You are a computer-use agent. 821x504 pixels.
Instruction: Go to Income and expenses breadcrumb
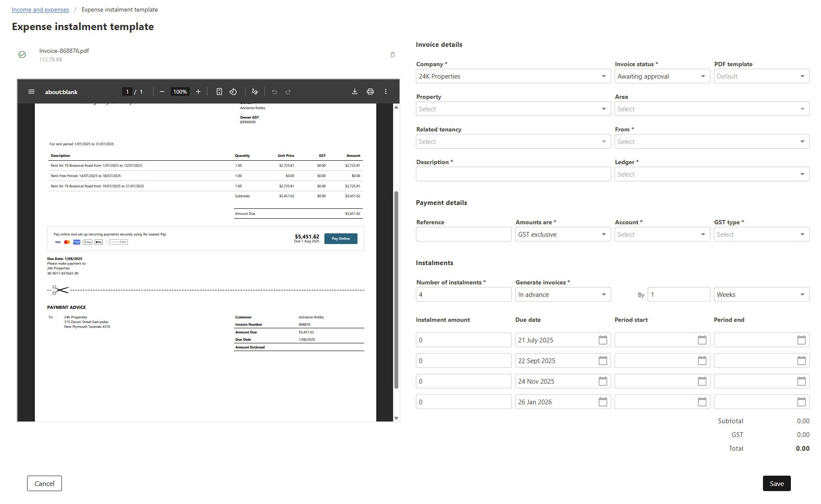tap(40, 9)
